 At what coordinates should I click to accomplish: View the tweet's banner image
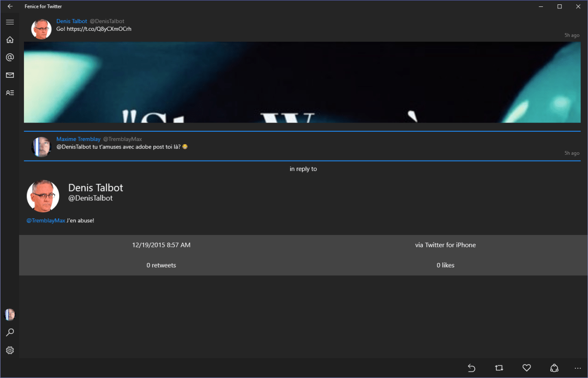(302, 82)
